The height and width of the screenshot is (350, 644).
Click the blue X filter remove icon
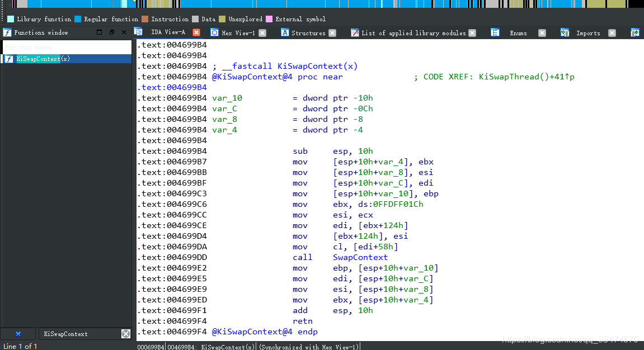[18, 334]
